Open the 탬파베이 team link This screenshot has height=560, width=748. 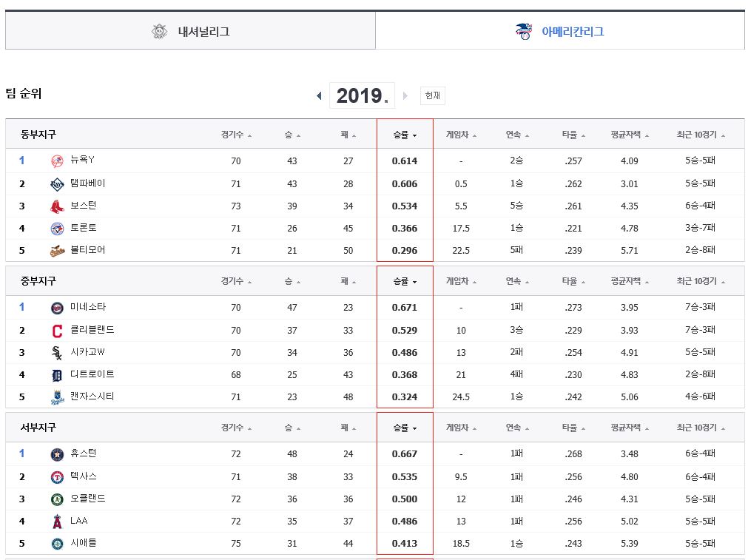88,183
